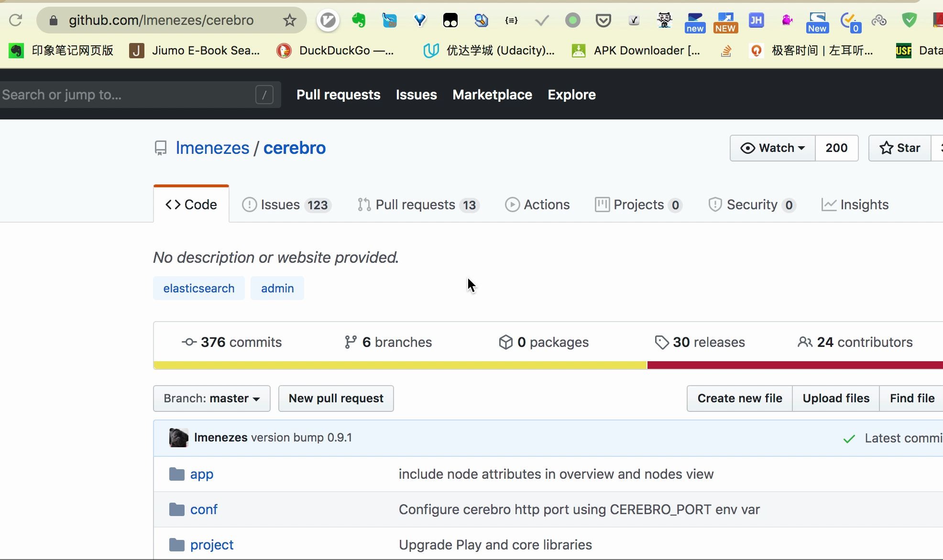Star the cerebro repository

point(900,148)
